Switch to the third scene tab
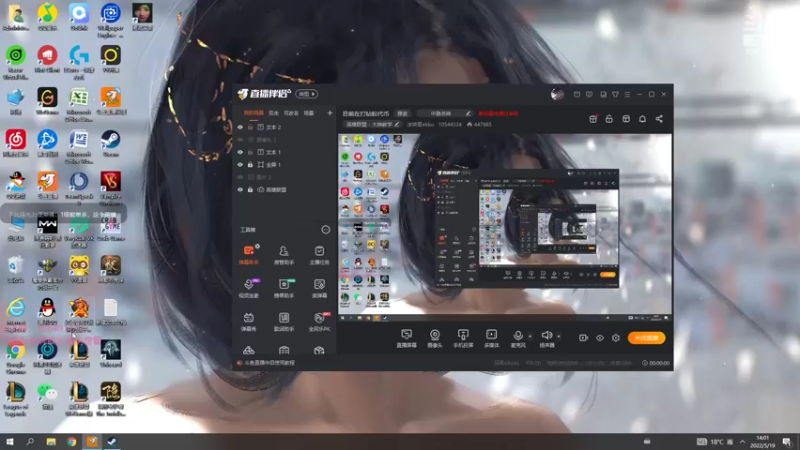The width and height of the screenshot is (800, 450). click(291, 113)
